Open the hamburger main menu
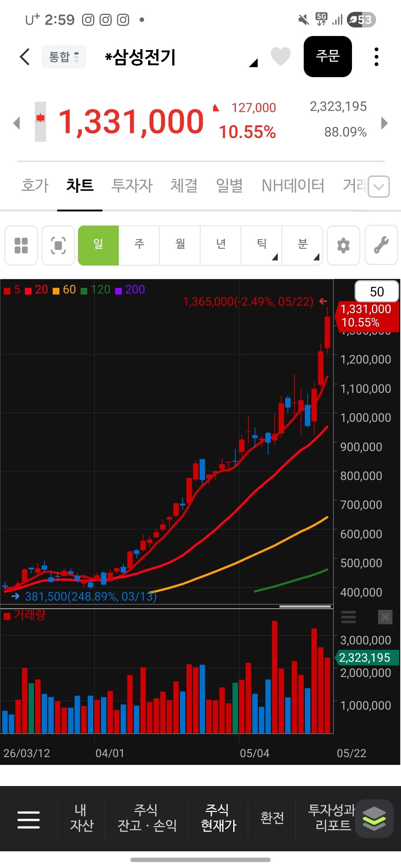The width and height of the screenshot is (401, 868). click(x=29, y=819)
